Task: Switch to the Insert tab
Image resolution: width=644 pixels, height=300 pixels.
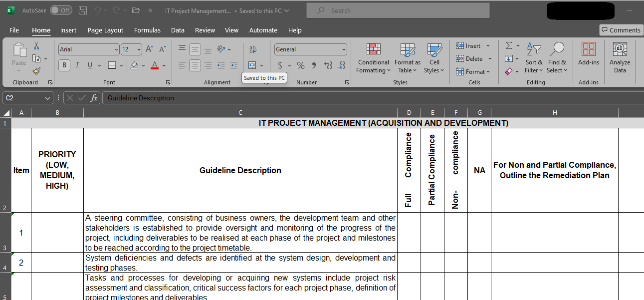Action: point(68,30)
